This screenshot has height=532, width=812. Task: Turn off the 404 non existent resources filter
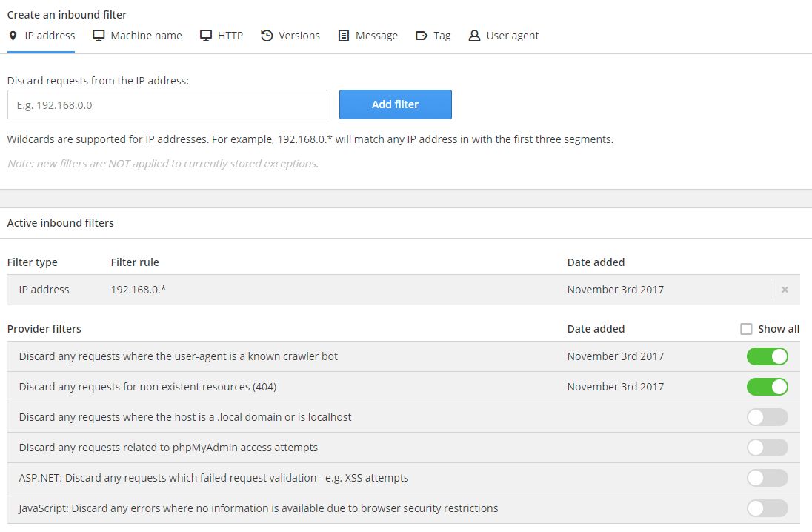[x=767, y=387]
